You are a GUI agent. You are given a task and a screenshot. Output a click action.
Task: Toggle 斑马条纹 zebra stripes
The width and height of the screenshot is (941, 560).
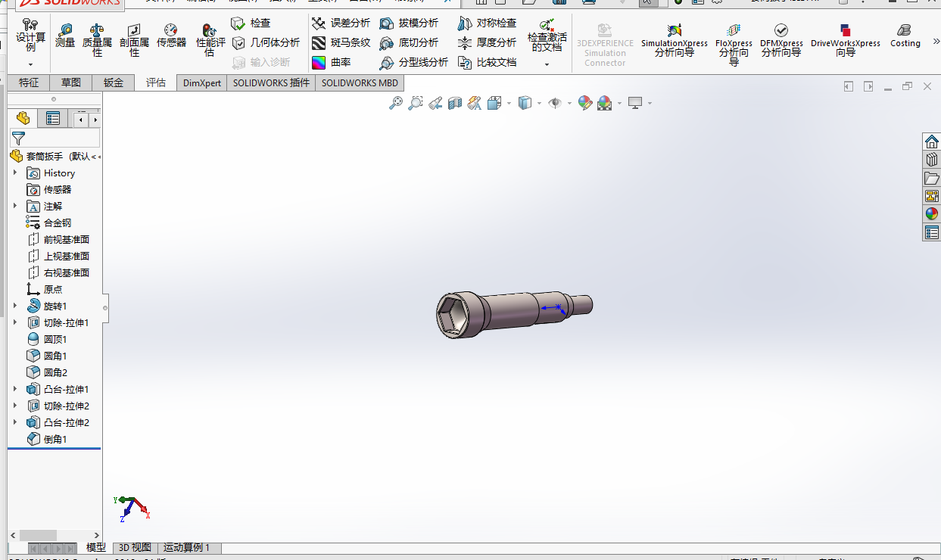pyautogui.click(x=341, y=43)
